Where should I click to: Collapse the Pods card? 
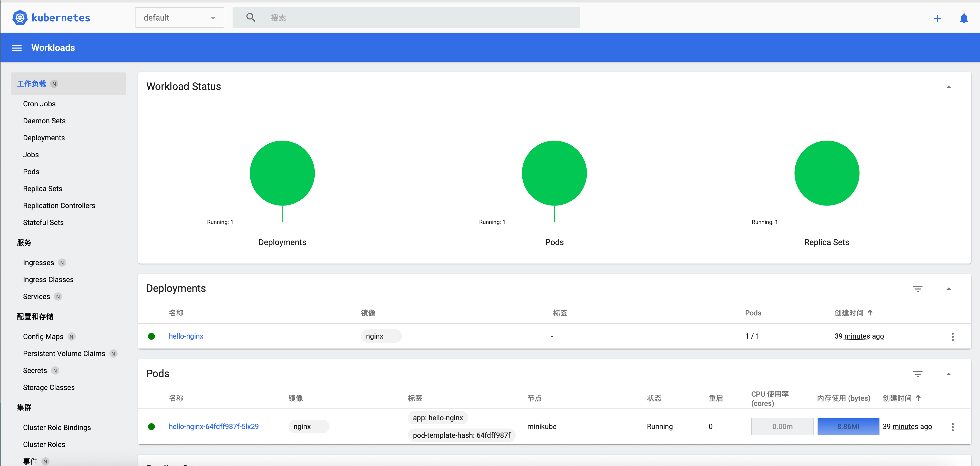[948, 374]
